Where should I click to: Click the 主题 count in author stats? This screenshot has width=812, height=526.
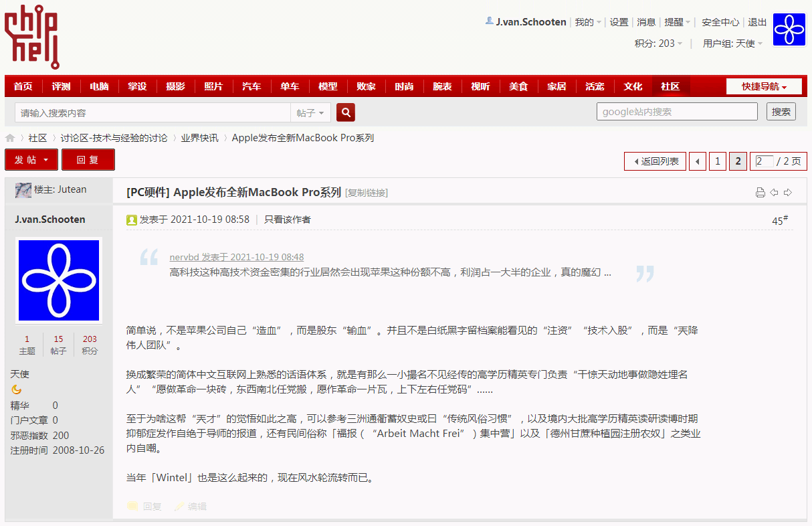click(x=27, y=345)
